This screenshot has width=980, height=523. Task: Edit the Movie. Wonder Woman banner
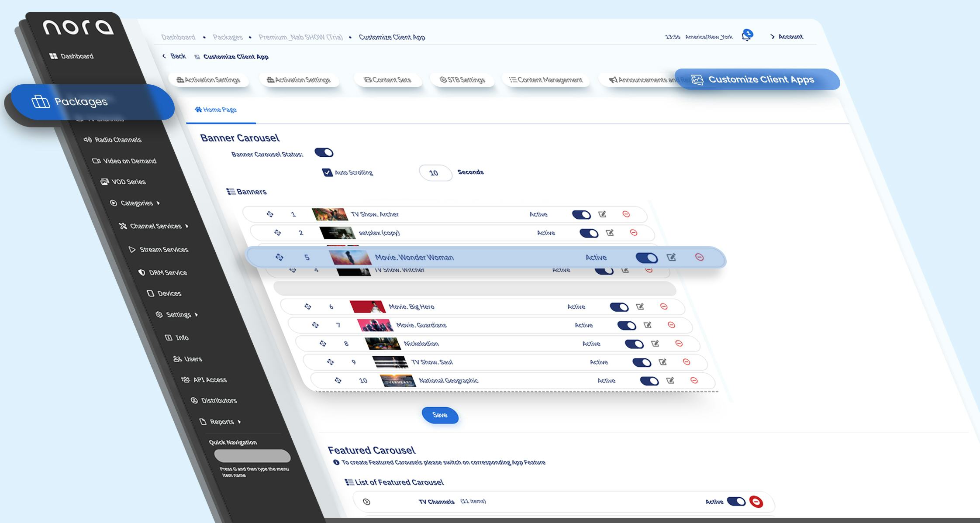point(671,258)
